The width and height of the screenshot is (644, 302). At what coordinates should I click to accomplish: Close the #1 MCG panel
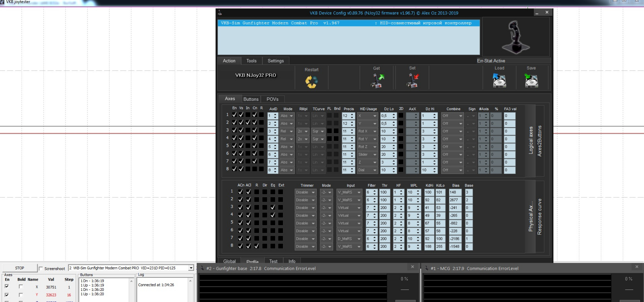coord(637,267)
